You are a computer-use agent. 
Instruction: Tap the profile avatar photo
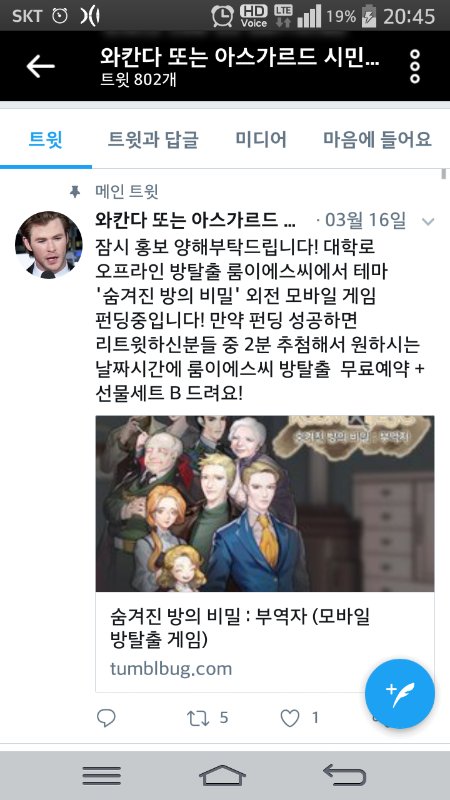coord(48,244)
